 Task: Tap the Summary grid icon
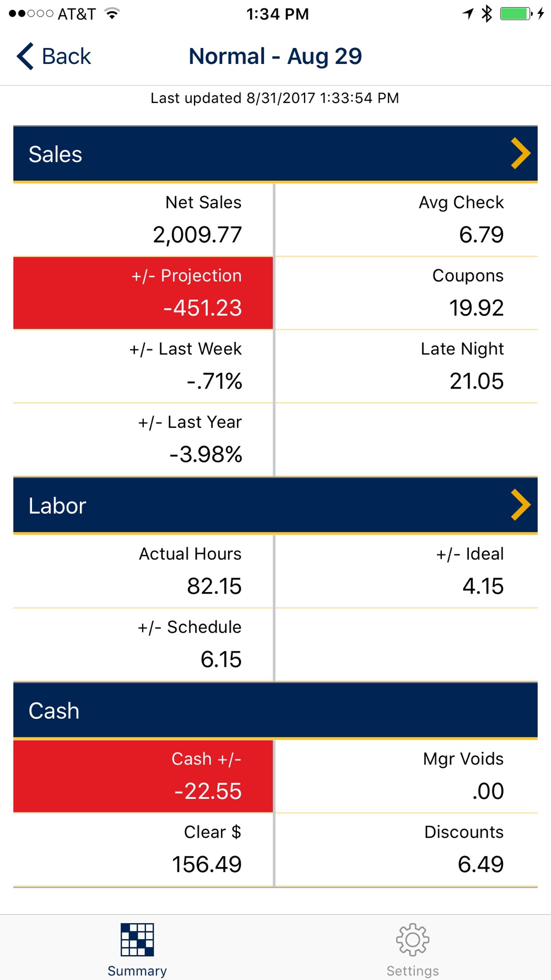point(137,940)
